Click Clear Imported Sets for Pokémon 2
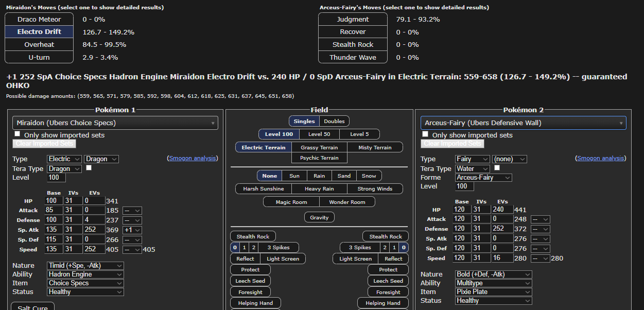This screenshot has width=644, height=310. pyautogui.click(x=452, y=144)
